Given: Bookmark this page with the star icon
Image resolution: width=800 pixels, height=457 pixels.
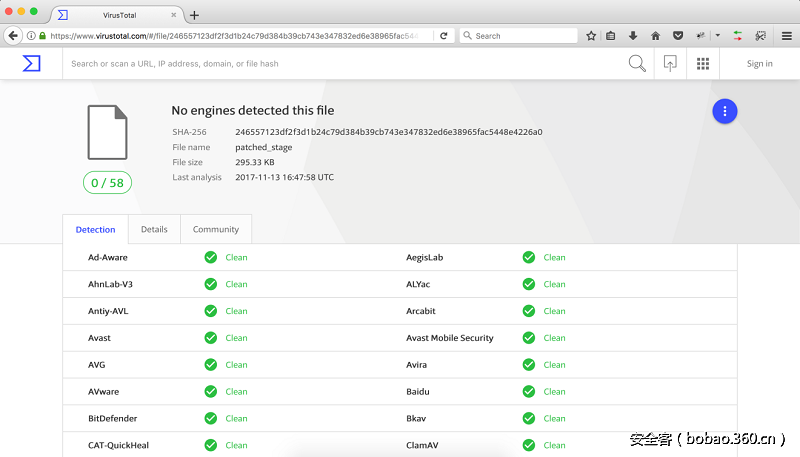Looking at the screenshot, I should 591,35.
